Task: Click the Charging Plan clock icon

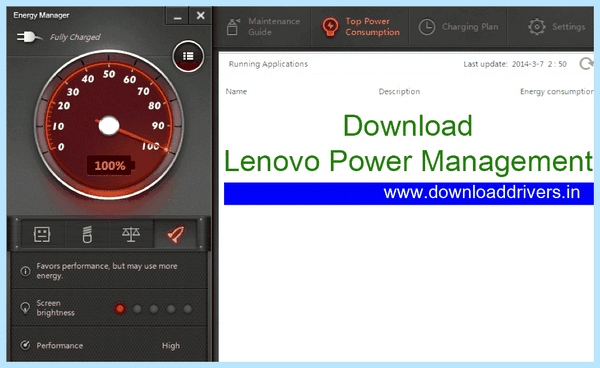Action: coord(427,27)
